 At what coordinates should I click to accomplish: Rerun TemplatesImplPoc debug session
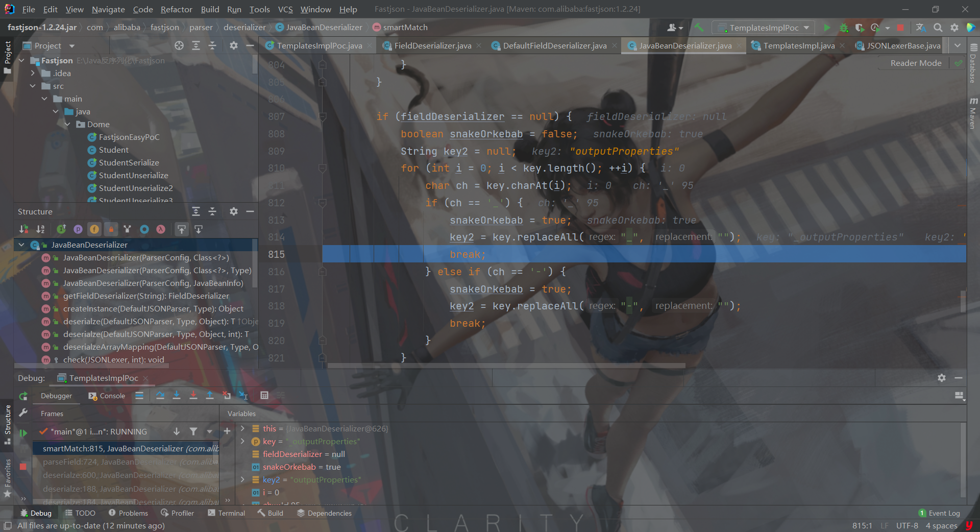click(x=23, y=396)
